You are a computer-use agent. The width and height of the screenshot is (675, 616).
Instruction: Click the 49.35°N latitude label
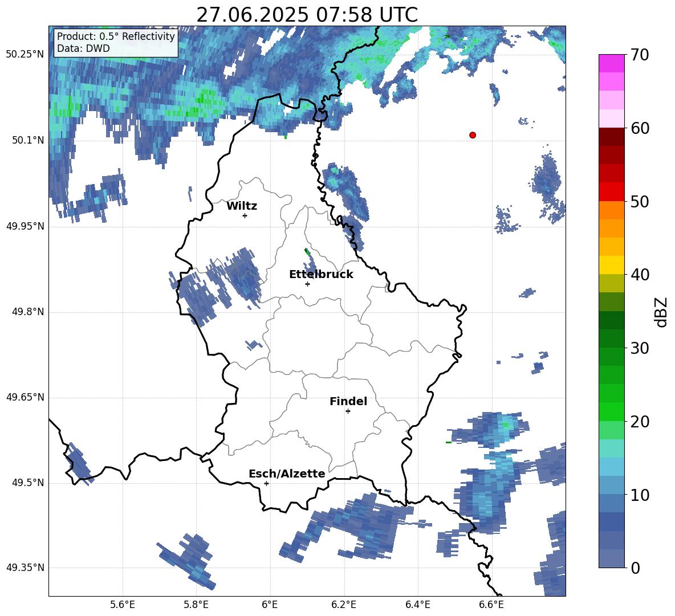(25, 568)
